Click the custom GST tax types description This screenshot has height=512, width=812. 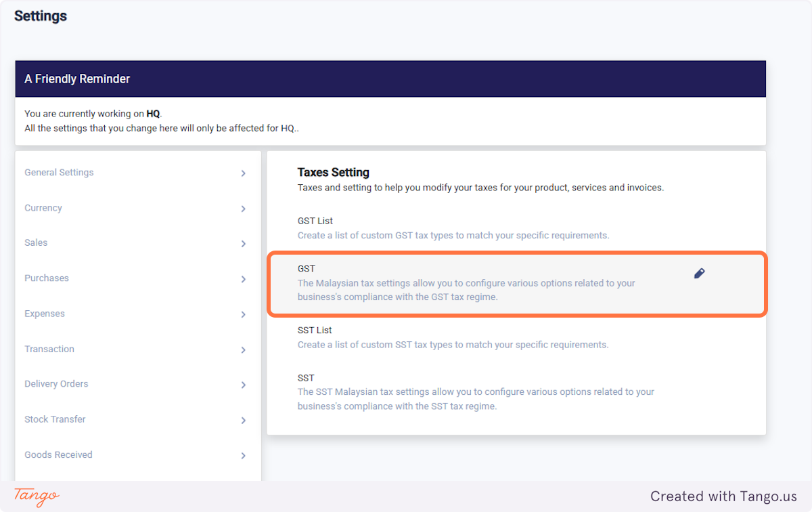tap(453, 236)
